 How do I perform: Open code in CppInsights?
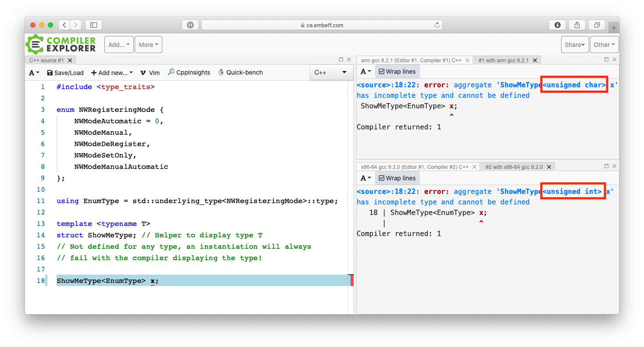point(189,72)
